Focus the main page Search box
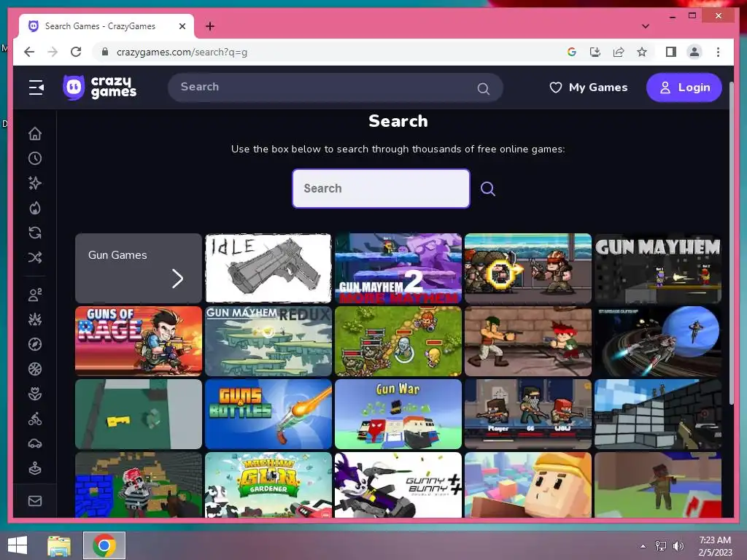The width and height of the screenshot is (747, 560). 381,189
